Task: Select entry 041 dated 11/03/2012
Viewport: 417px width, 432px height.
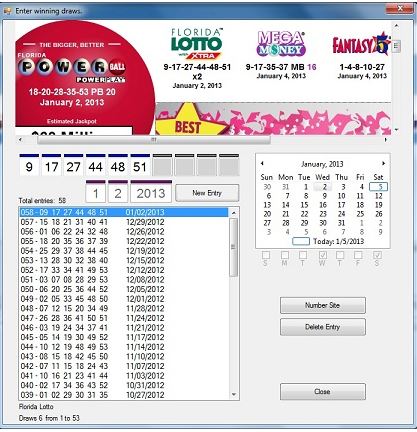Action: coord(124,376)
